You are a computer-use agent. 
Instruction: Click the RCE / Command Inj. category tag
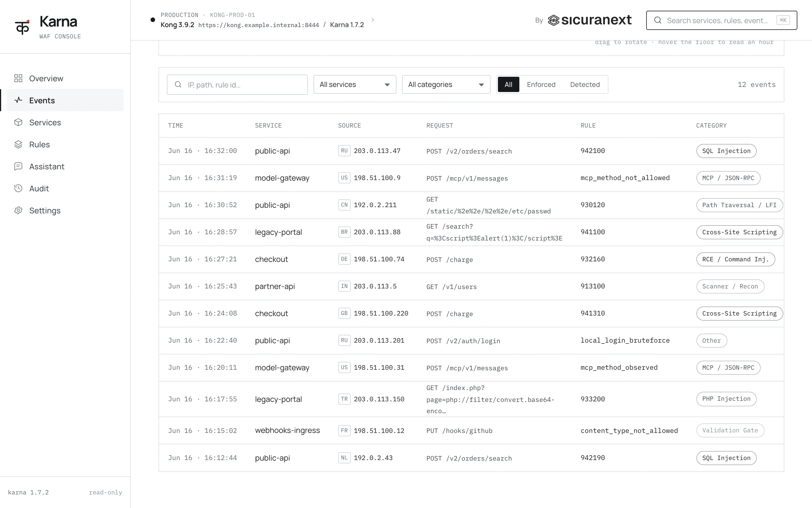click(x=736, y=259)
